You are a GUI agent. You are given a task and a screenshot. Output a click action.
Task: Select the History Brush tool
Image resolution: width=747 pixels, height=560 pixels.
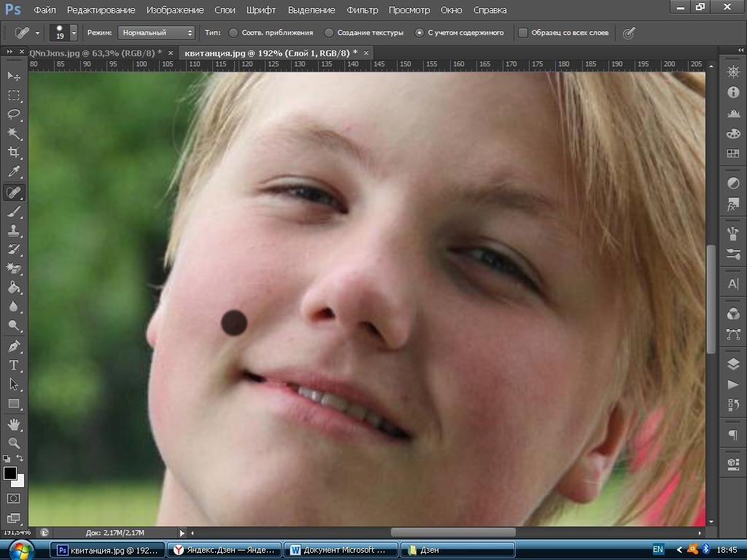coord(13,249)
